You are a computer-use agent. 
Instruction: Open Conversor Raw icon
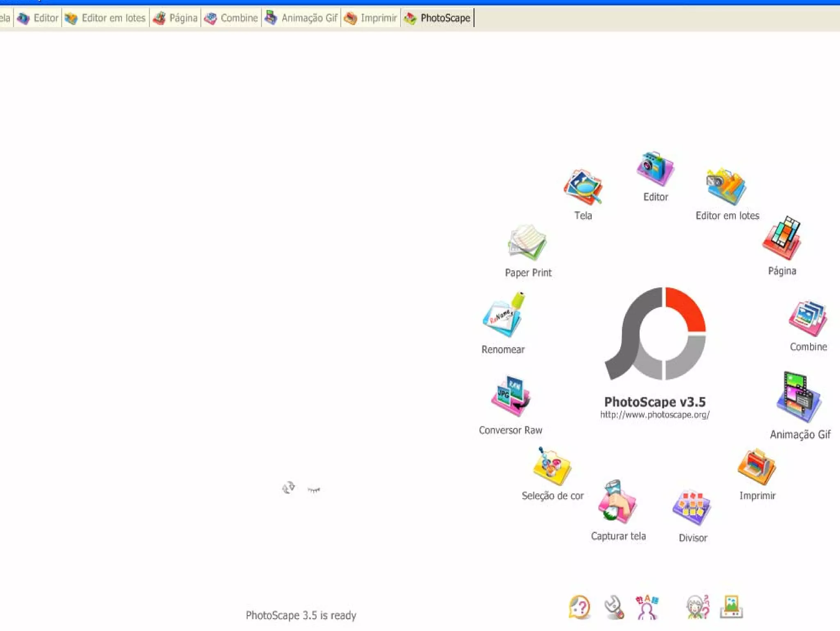[x=511, y=396]
